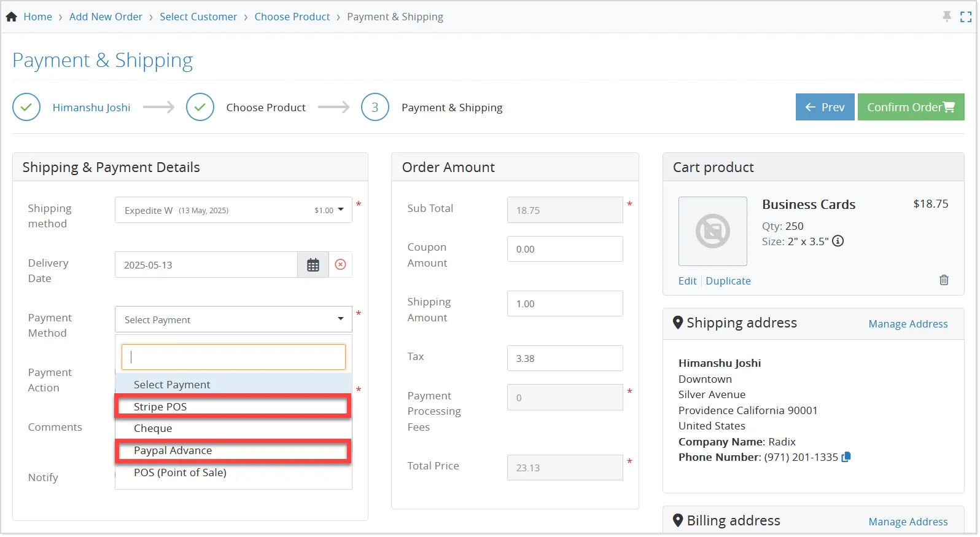Show size info for Business Cards
The height and width of the screenshot is (537, 980).
838,241
